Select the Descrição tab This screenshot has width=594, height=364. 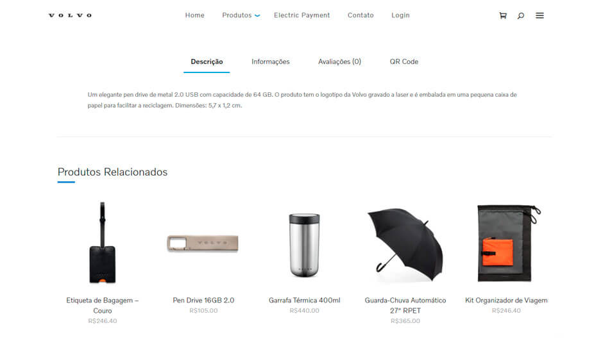[x=207, y=62]
